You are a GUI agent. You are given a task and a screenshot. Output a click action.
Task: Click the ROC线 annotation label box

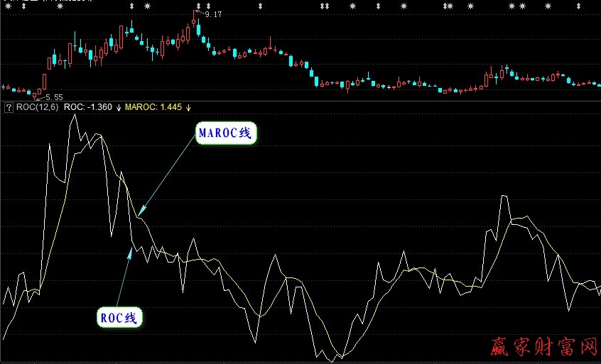click(120, 317)
